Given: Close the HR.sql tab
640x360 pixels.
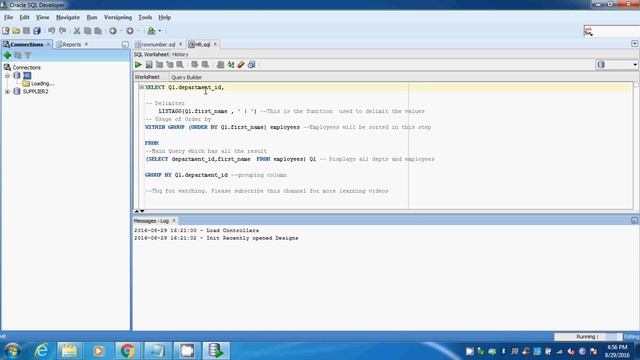Looking at the screenshot, I should pyautogui.click(x=215, y=44).
